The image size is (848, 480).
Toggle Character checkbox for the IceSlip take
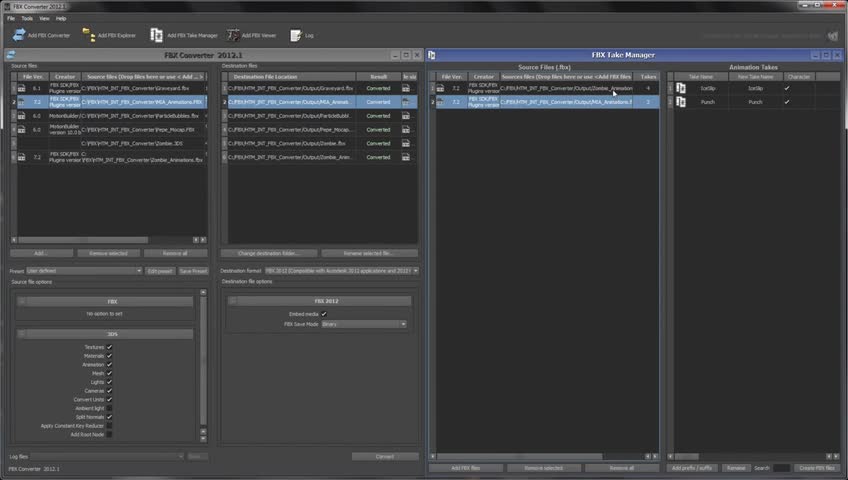click(787, 88)
